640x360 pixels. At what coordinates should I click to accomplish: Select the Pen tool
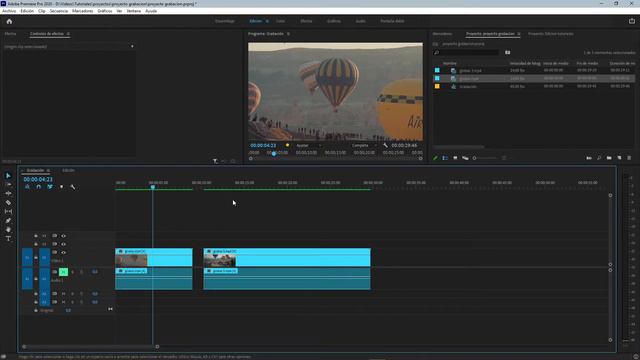pos(8,220)
